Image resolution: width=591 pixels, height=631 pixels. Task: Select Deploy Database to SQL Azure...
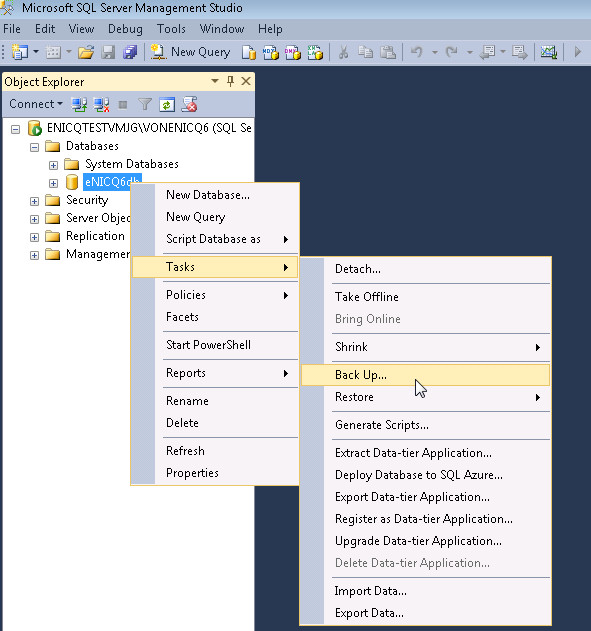[426, 475]
